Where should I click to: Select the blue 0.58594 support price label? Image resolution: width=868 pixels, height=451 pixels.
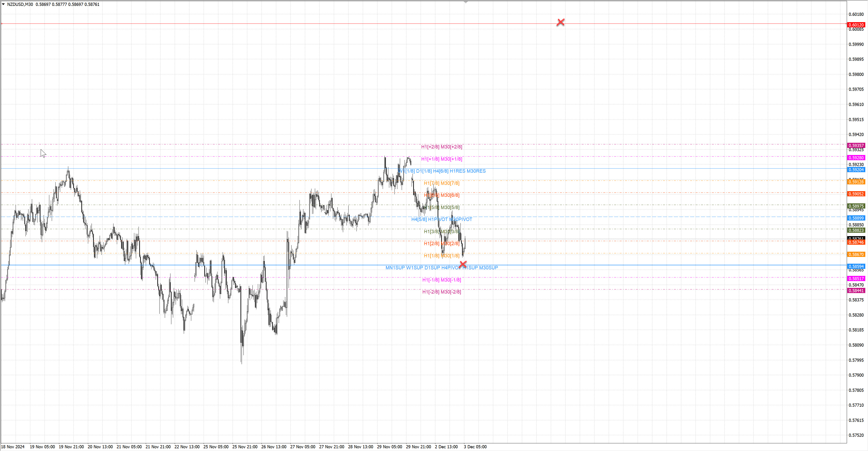point(856,266)
